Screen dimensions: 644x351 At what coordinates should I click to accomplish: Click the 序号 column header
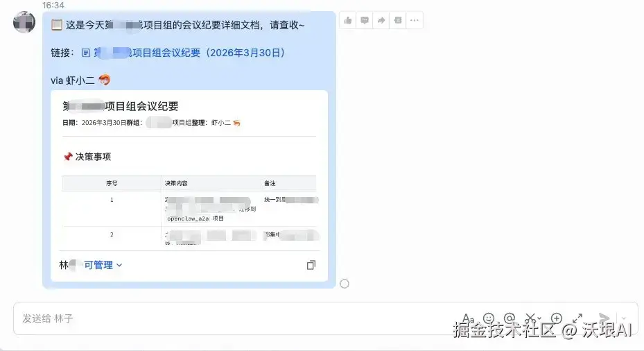[x=112, y=183]
